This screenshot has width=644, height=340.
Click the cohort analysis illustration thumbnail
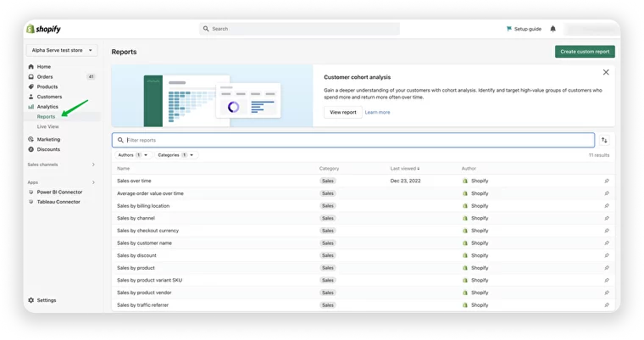(212, 96)
